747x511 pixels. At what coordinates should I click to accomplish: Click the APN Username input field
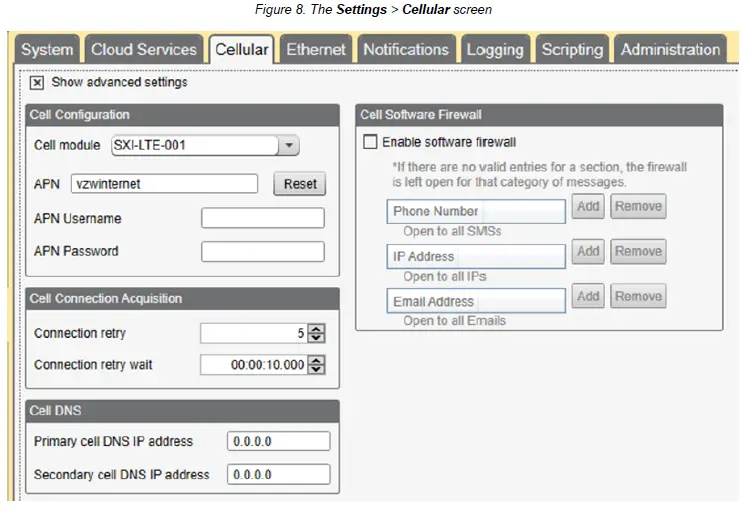coord(262,218)
